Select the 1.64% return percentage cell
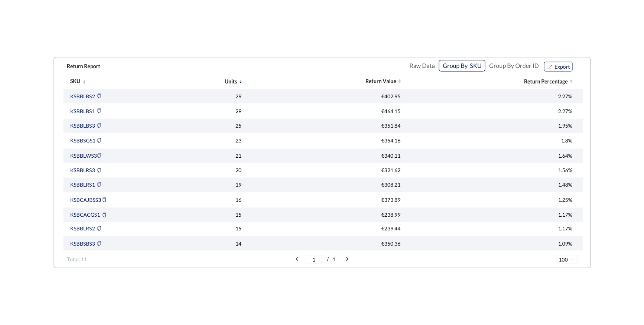Screen dimensions: 644x325 tap(565, 156)
